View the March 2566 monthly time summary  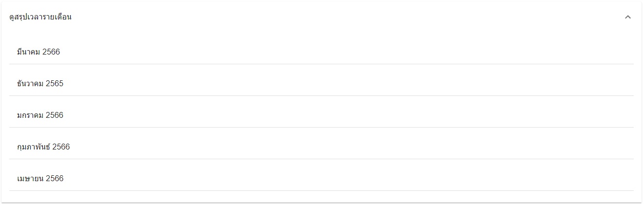pyautogui.click(x=321, y=52)
